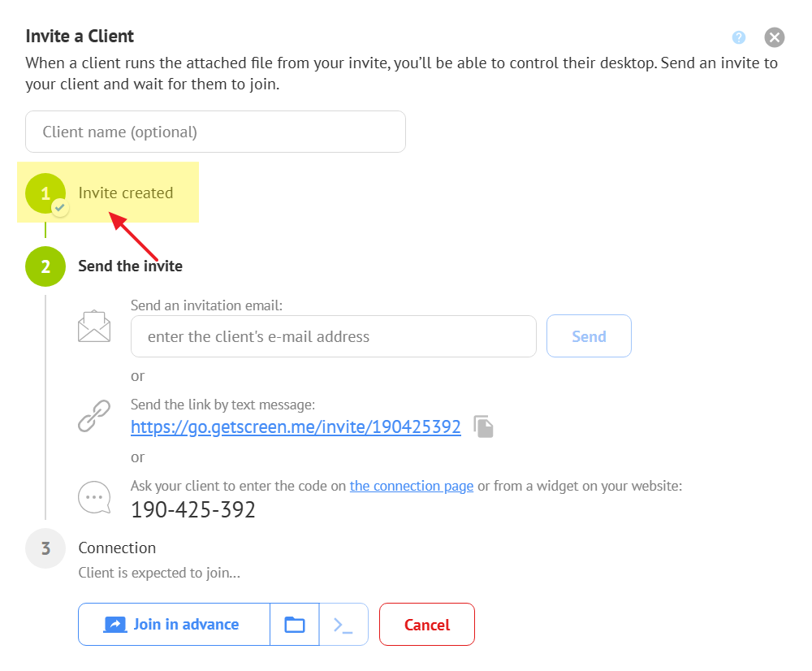This screenshot has width=812, height=671.
Task: Click the Invite created step label
Action: point(126,193)
